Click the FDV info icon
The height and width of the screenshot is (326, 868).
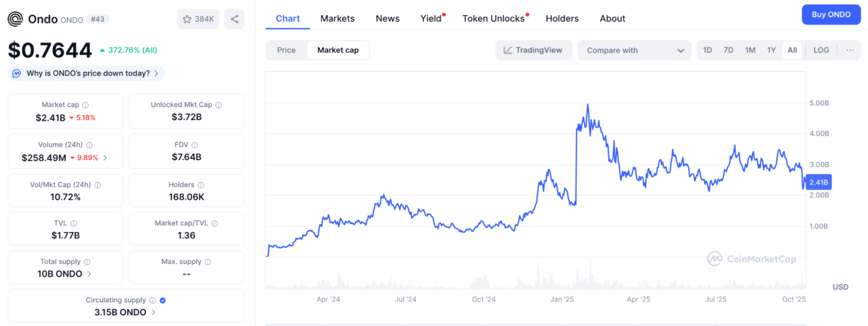coord(195,145)
